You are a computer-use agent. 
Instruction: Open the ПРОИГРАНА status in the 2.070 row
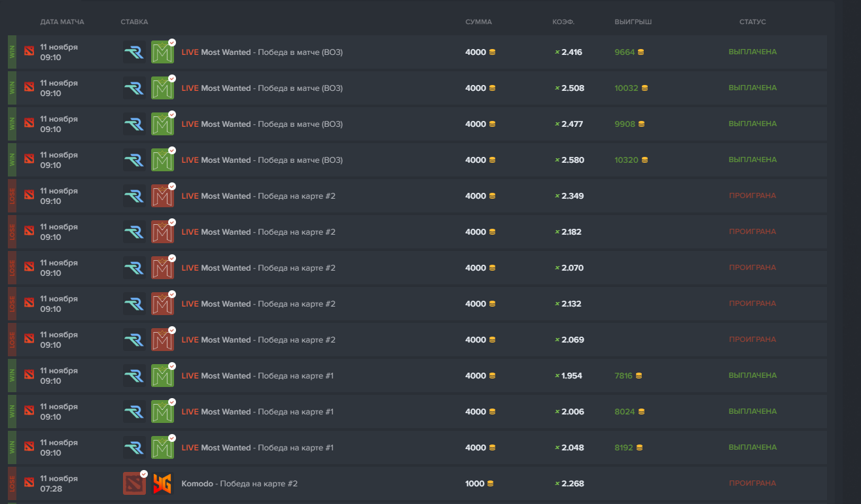coord(752,267)
